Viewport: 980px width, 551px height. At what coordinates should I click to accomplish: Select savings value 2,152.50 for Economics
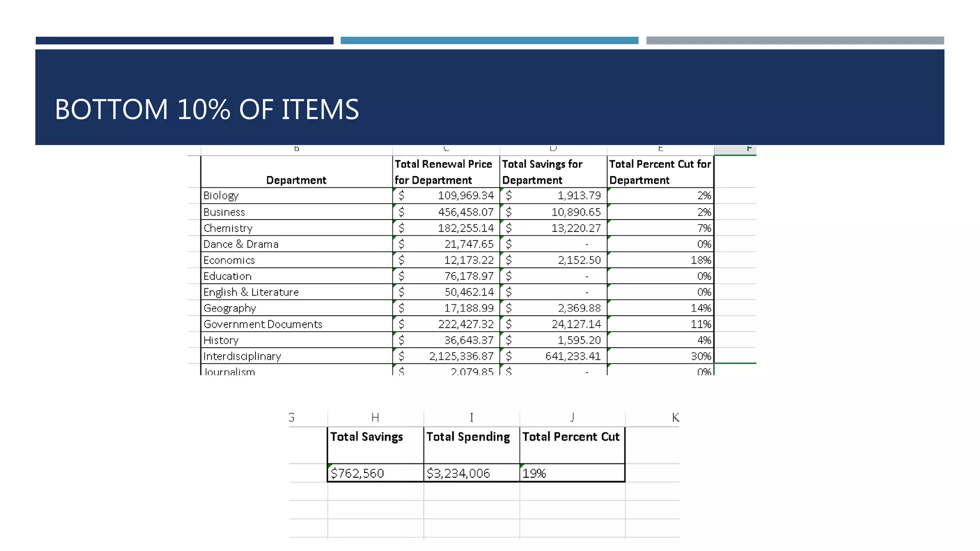(553, 260)
